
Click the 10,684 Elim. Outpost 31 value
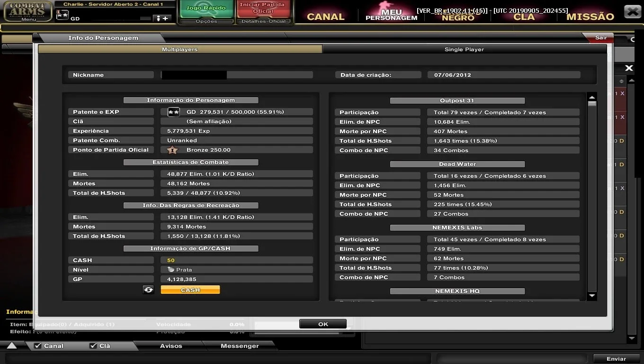tap(503, 122)
